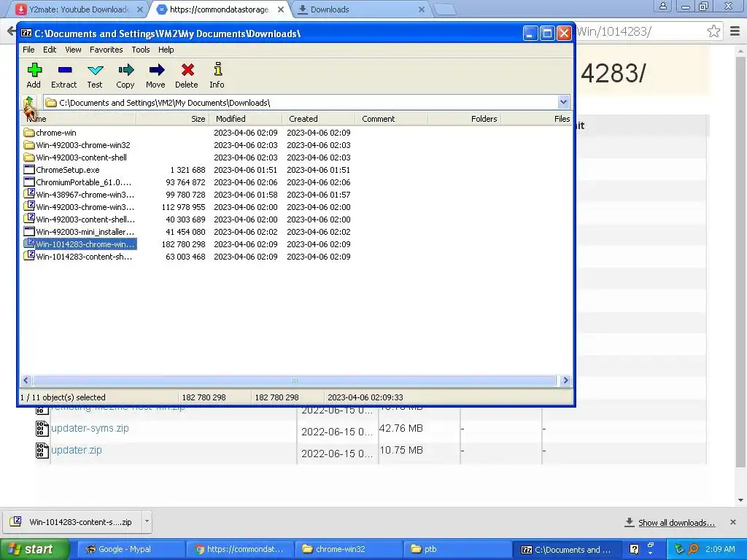Click the Add toolbar icon in 7-Zip
The width and height of the screenshot is (747, 560).
coord(34,75)
